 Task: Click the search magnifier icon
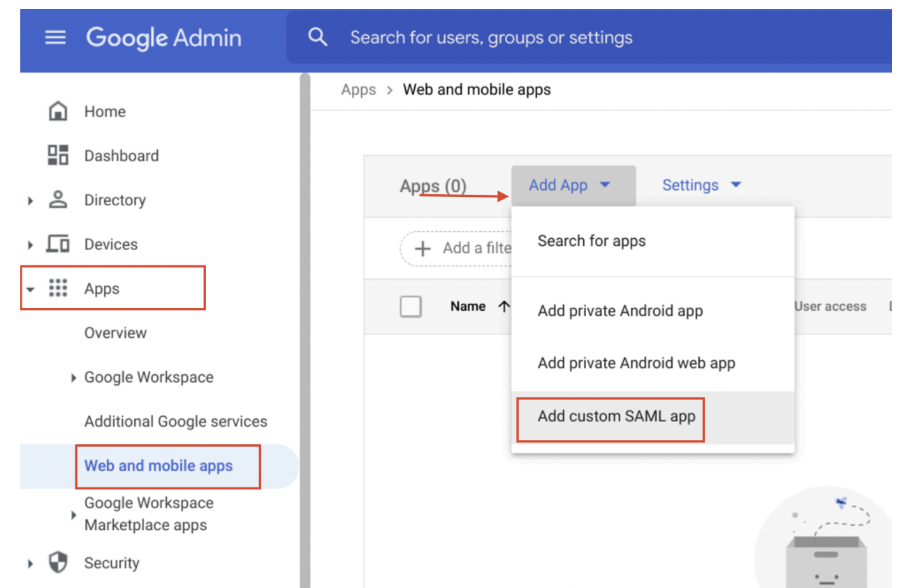coord(318,38)
